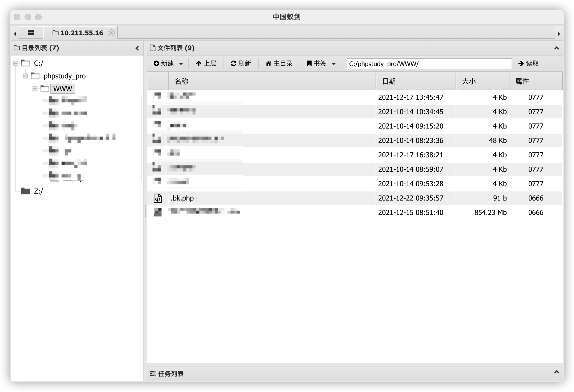Expand the task list 任务列表 panel

tap(556, 372)
